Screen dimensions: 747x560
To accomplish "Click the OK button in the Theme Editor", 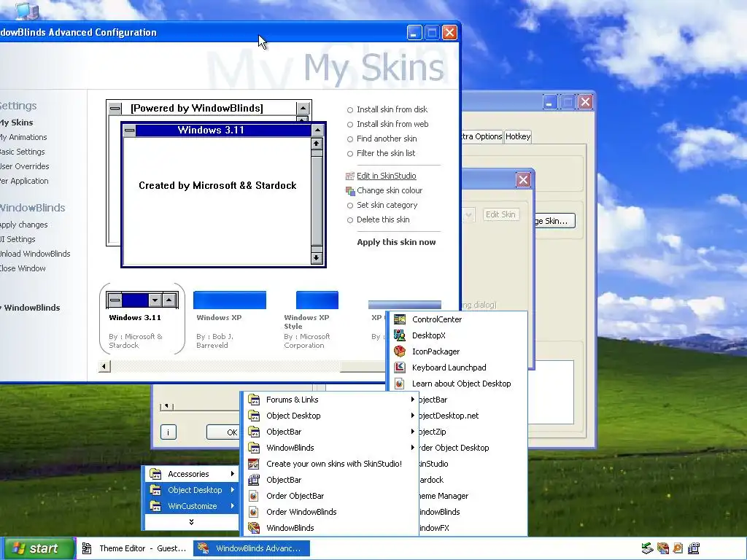I will click(x=224, y=432).
